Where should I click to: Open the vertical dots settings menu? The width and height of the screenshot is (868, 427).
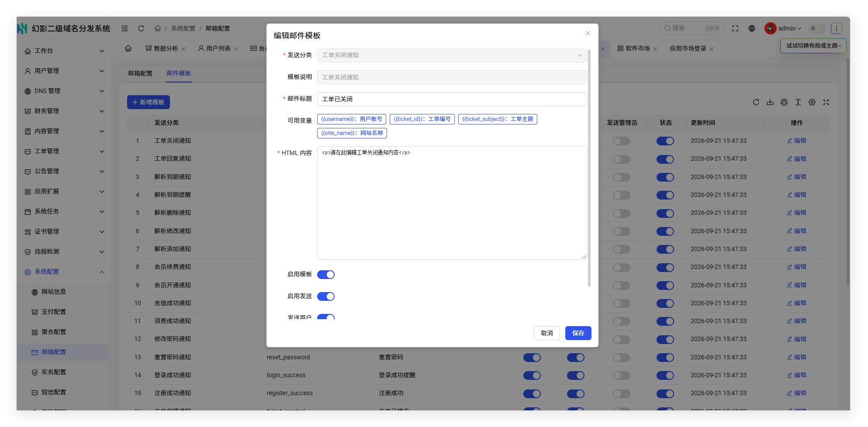point(837,28)
